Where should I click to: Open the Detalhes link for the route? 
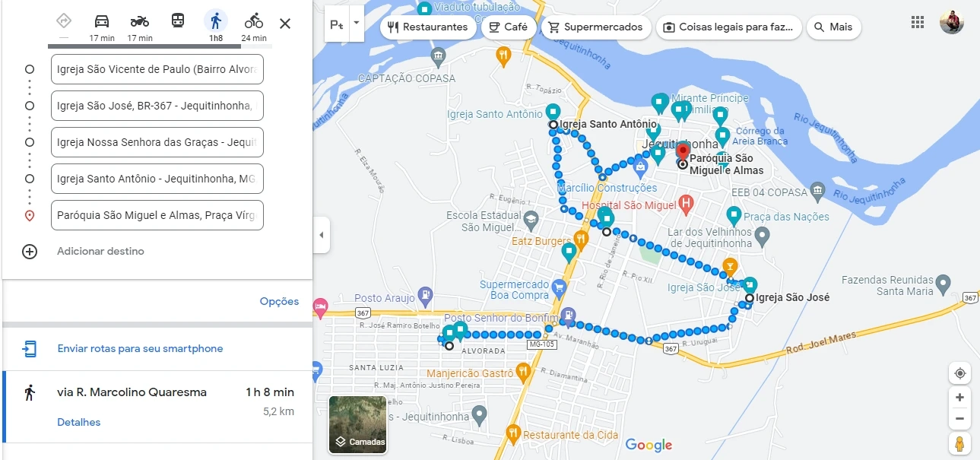tap(79, 422)
